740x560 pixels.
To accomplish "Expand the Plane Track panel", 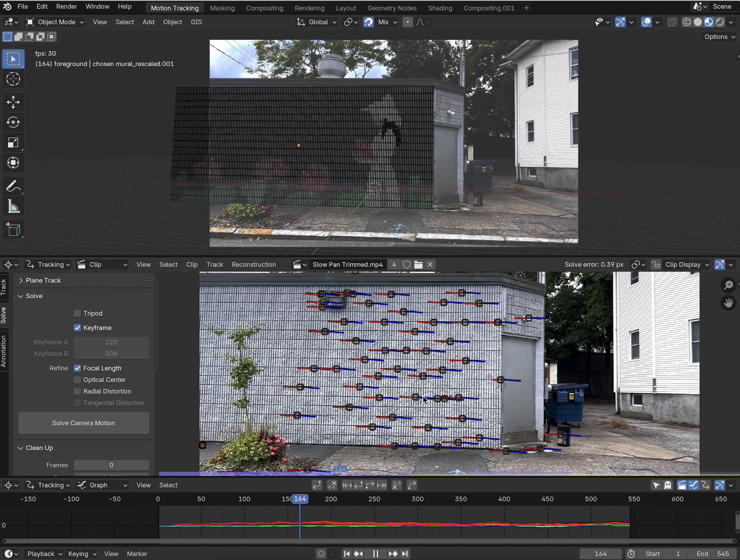I will coord(43,280).
